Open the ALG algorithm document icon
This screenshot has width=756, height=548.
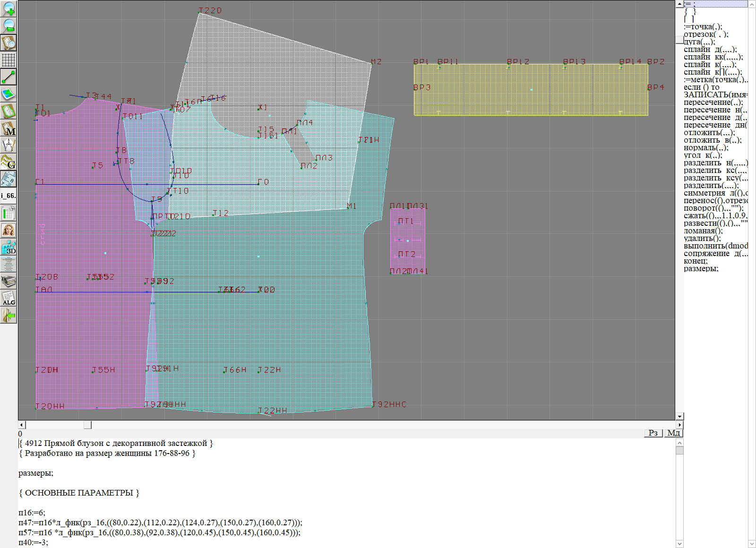click(x=9, y=298)
